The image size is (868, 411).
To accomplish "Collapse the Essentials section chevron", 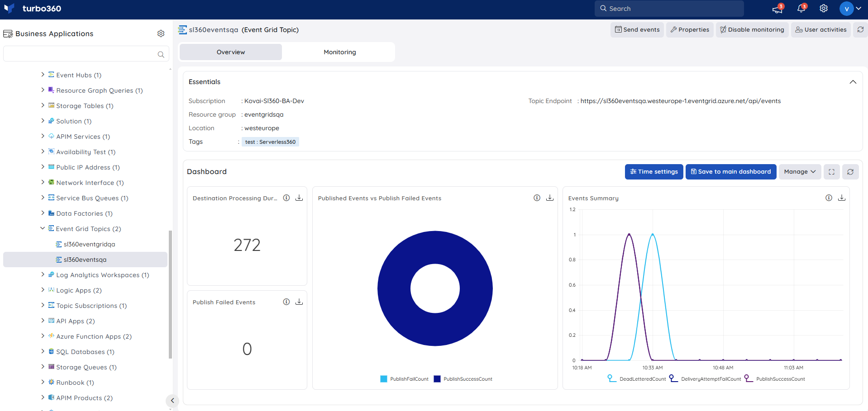I will pos(853,82).
